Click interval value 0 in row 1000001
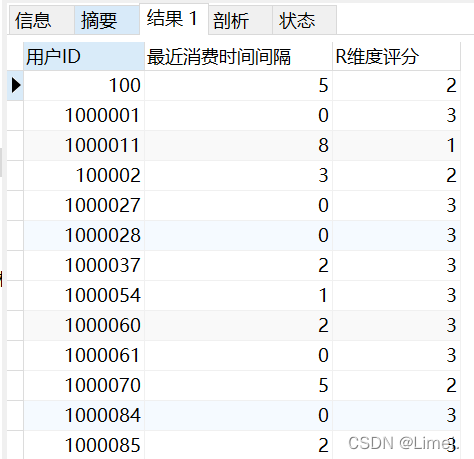Image resolution: width=474 pixels, height=459 pixels. point(238,115)
